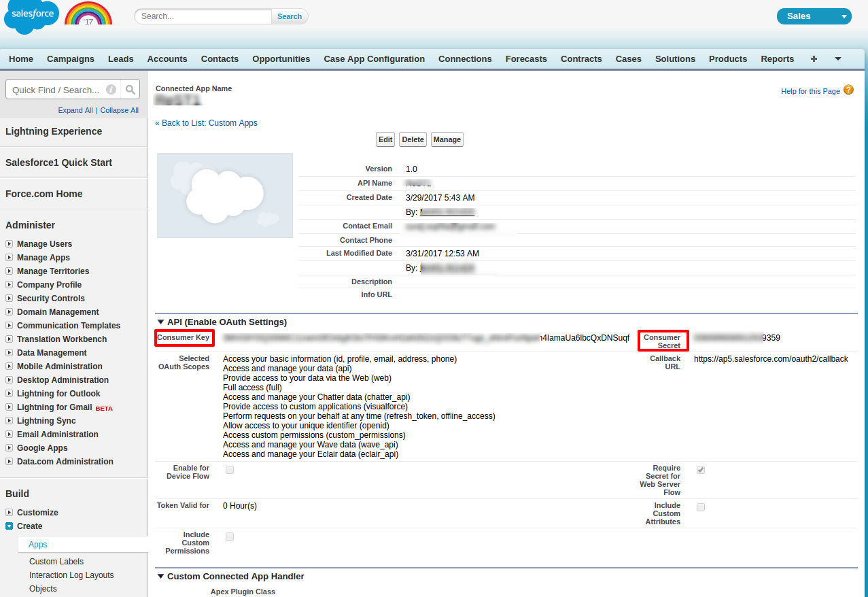
Task: Click the connected app cloud image
Action: pyautogui.click(x=225, y=195)
